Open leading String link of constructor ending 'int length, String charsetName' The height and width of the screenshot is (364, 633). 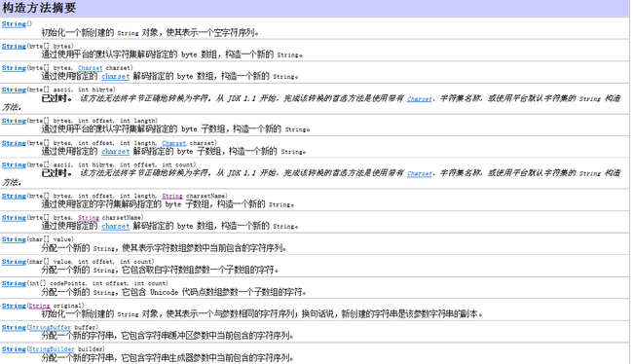[x=14, y=196]
